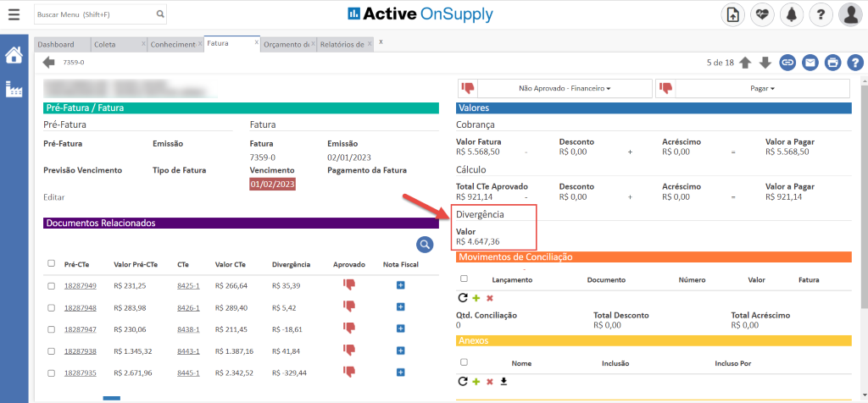Print the fatura using printer icon
Image resolution: width=868 pixels, height=403 pixels.
click(832, 63)
